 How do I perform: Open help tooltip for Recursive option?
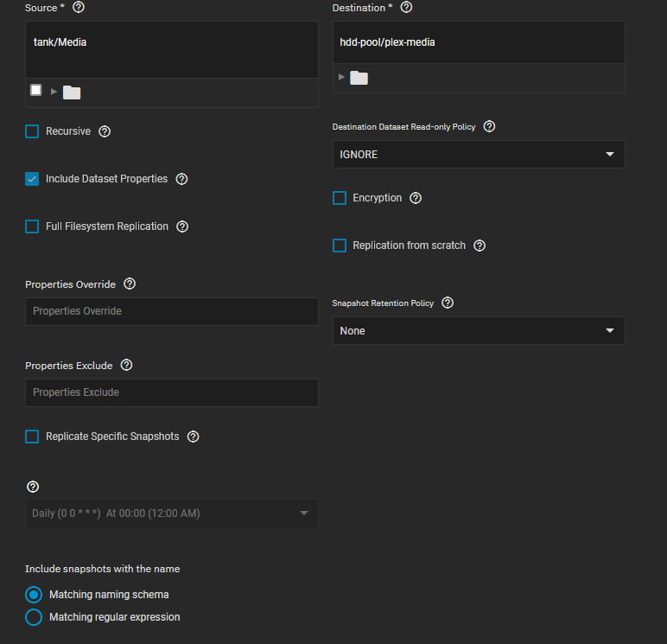pos(105,131)
